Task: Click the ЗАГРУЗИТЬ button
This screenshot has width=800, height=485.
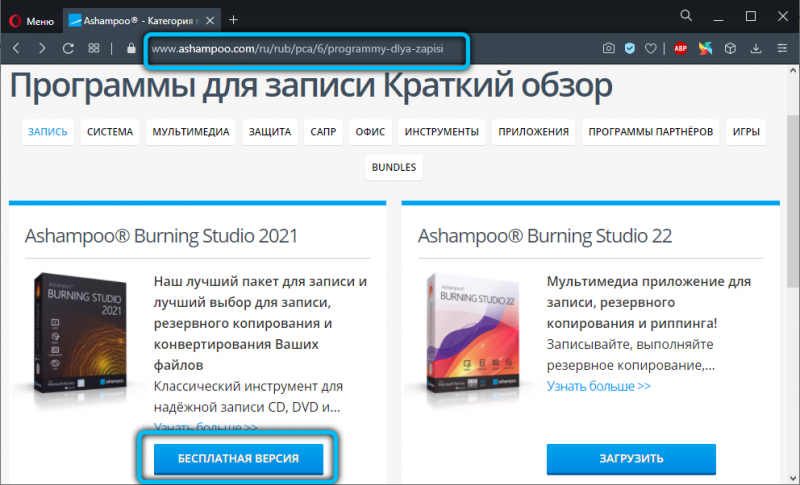Action: [631, 458]
